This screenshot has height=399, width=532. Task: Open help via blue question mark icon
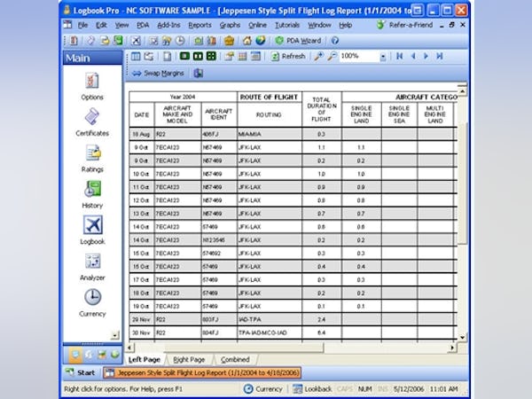[335, 41]
